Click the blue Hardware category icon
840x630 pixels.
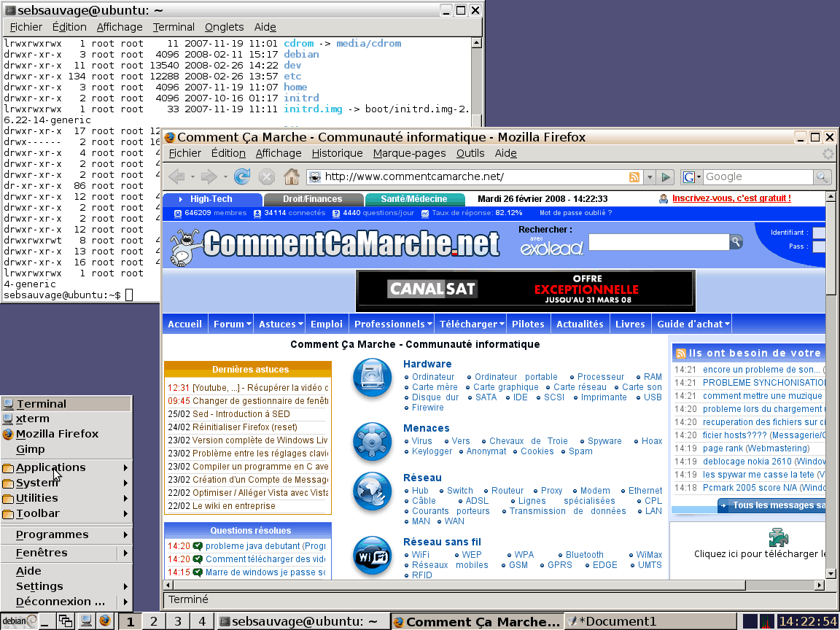(x=373, y=378)
